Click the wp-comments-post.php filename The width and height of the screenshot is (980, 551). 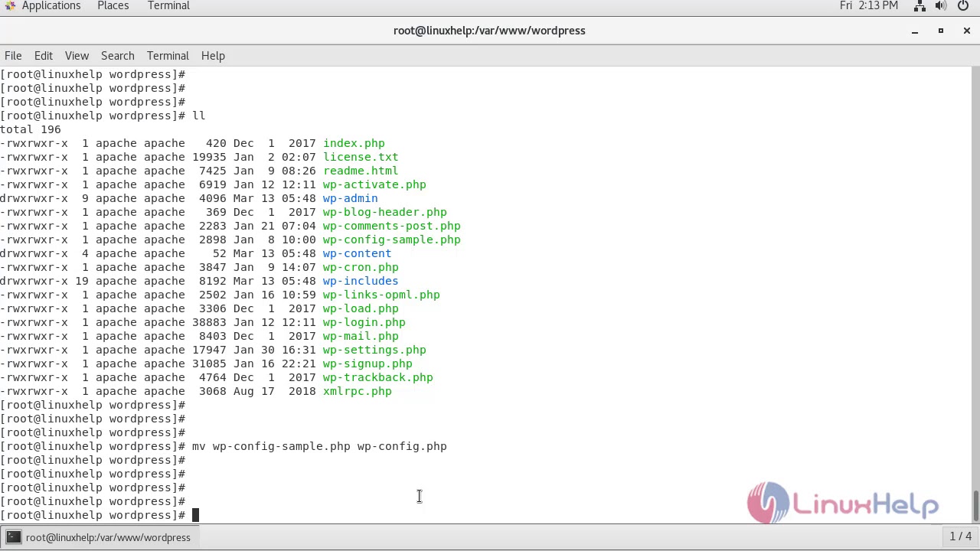coord(391,226)
